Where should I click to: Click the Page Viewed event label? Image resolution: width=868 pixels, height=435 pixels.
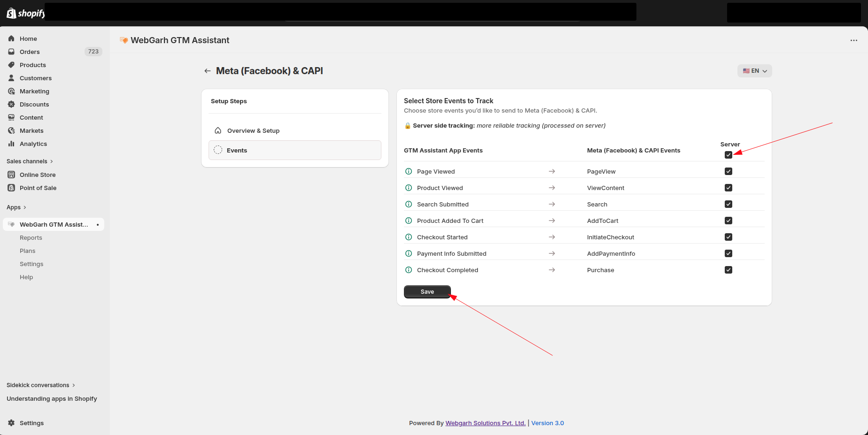pos(436,171)
